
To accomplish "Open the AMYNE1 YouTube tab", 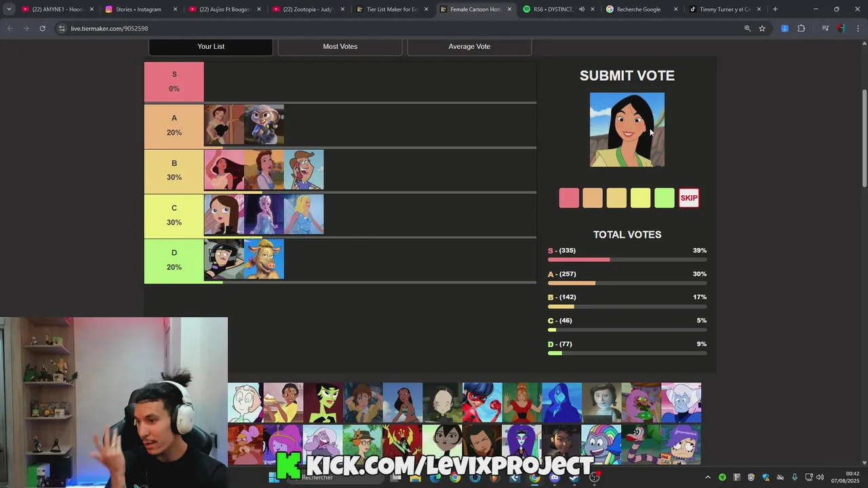I will [x=57, y=9].
